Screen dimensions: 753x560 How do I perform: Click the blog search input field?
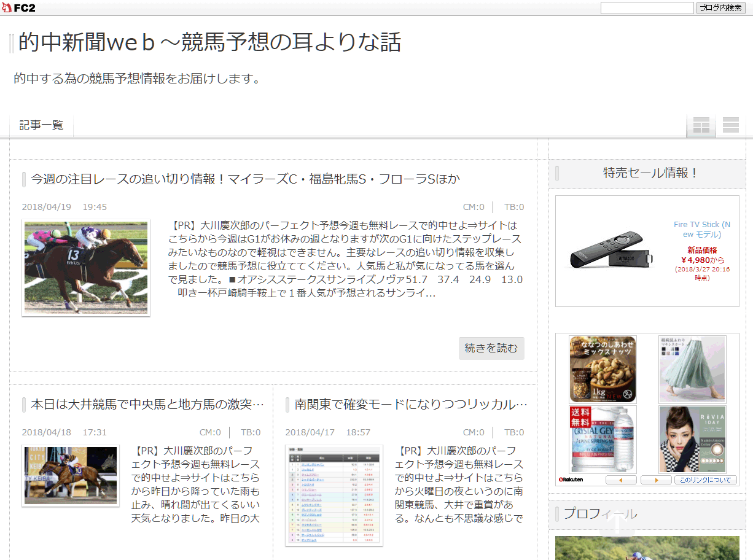(x=647, y=7)
